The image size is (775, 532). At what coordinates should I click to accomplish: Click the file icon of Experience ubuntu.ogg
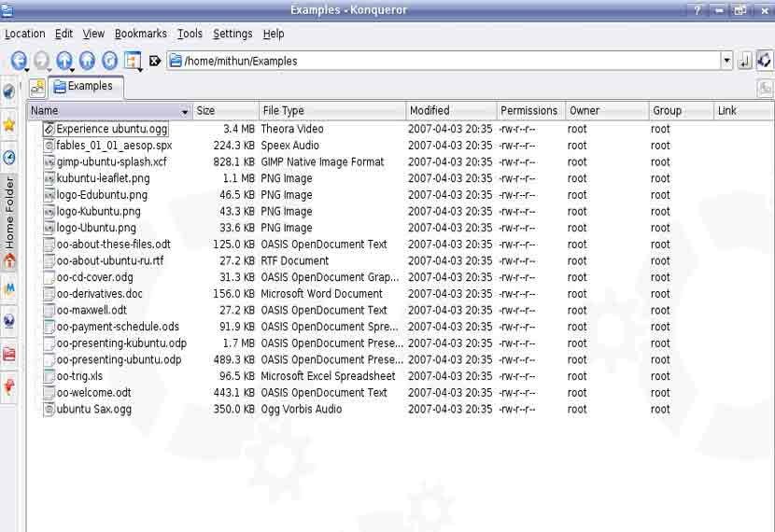coord(49,130)
